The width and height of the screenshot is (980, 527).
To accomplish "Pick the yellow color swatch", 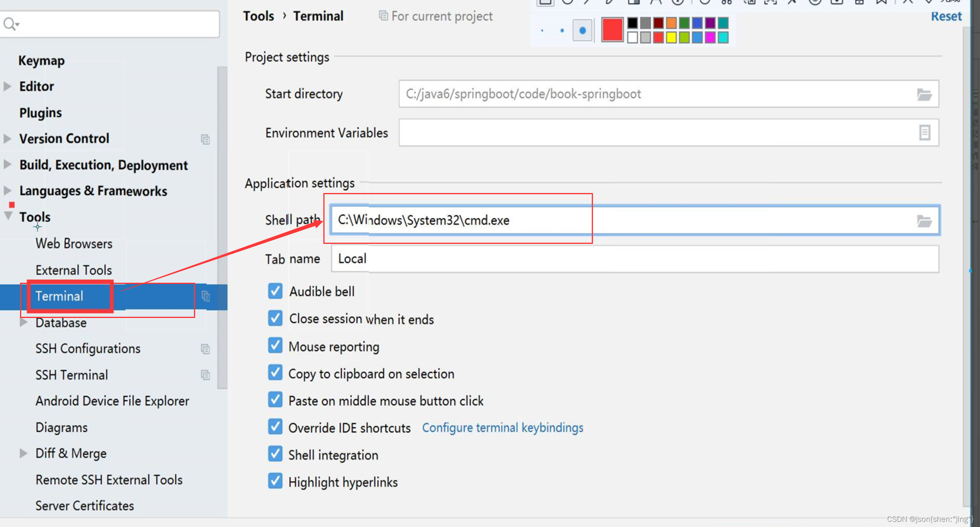I will click(671, 38).
